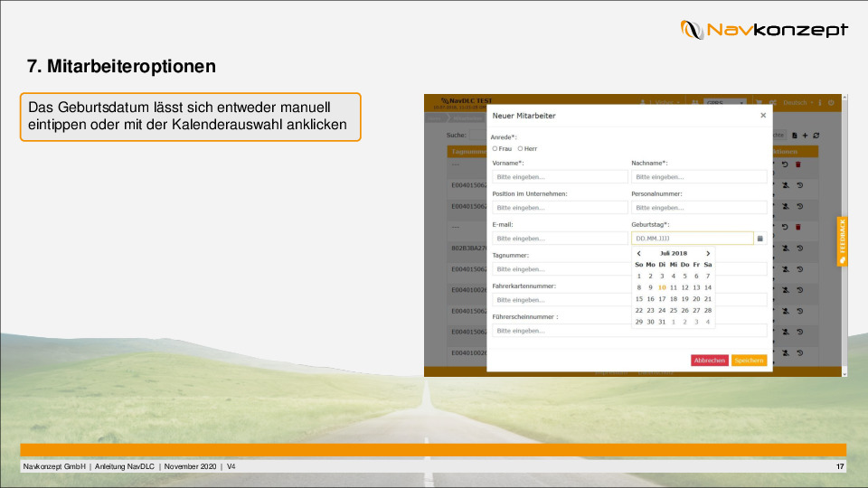
Task: Select day 17 in the Juli calendar
Action: [662, 299]
